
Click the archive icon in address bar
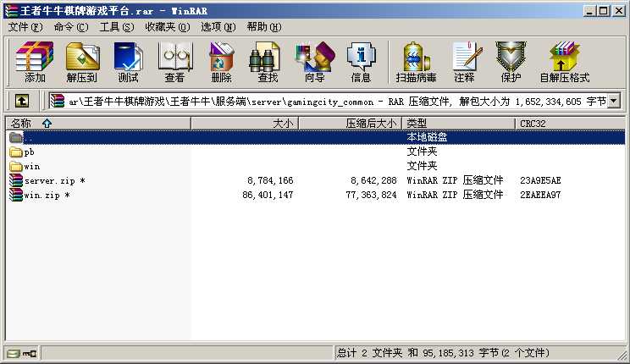(x=58, y=101)
